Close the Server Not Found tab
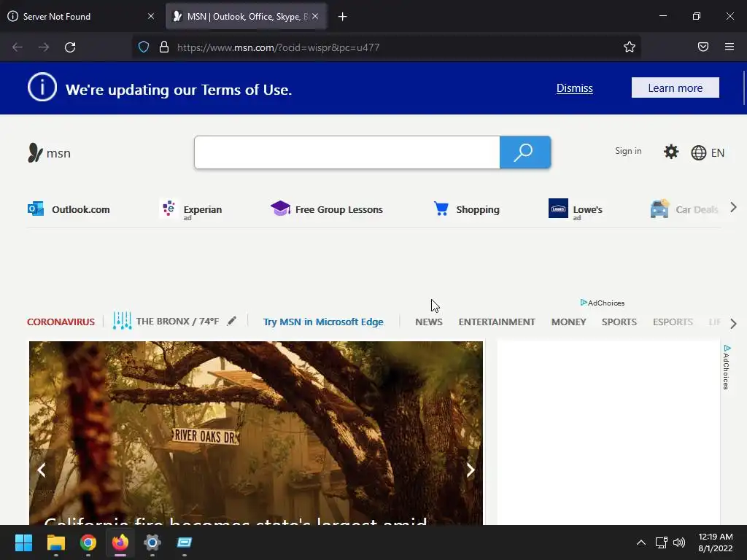 pos(151,16)
